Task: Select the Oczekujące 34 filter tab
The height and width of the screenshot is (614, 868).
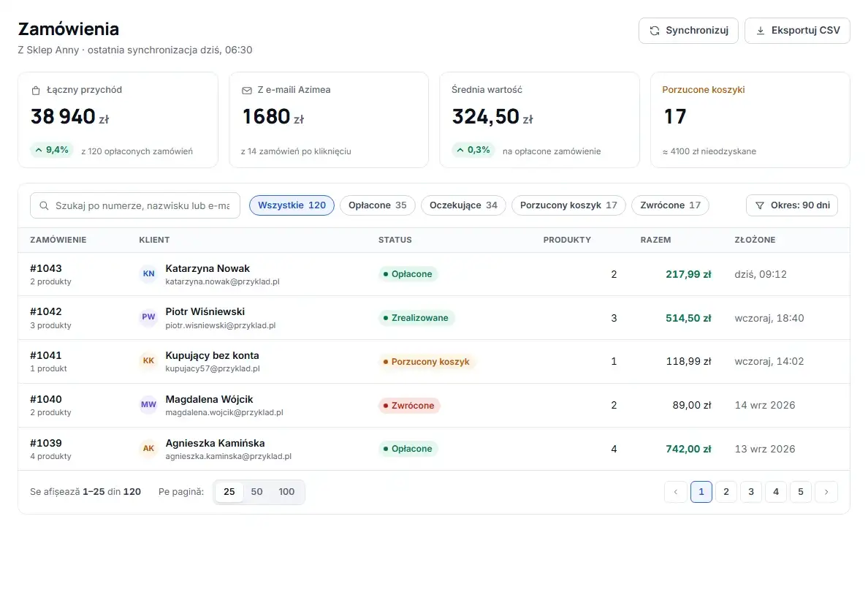Action: 463,205
